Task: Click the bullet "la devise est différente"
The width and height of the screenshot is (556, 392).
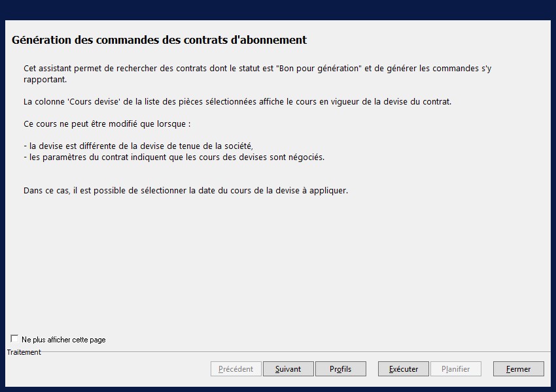Action: point(138,146)
